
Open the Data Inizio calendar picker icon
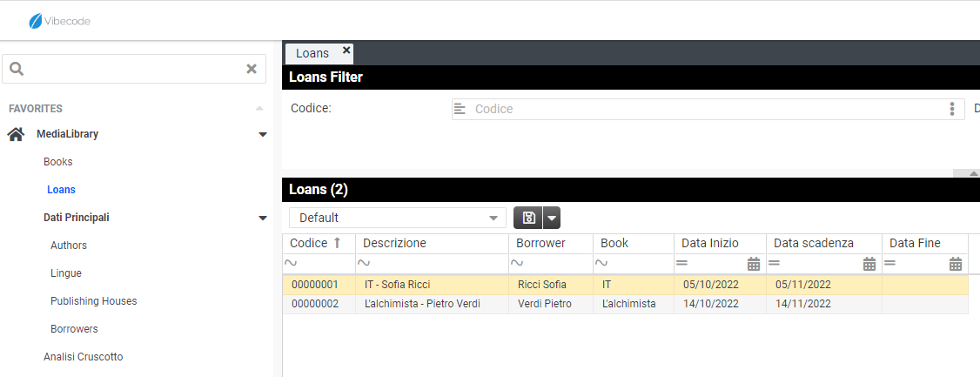[754, 264]
